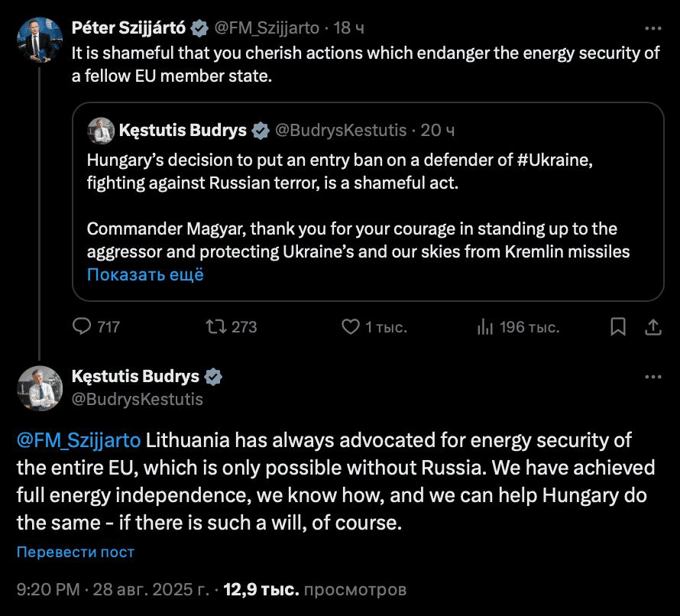Open small avatar in quoted tweet
Image resolution: width=680 pixels, height=616 pixels.
coord(101,131)
